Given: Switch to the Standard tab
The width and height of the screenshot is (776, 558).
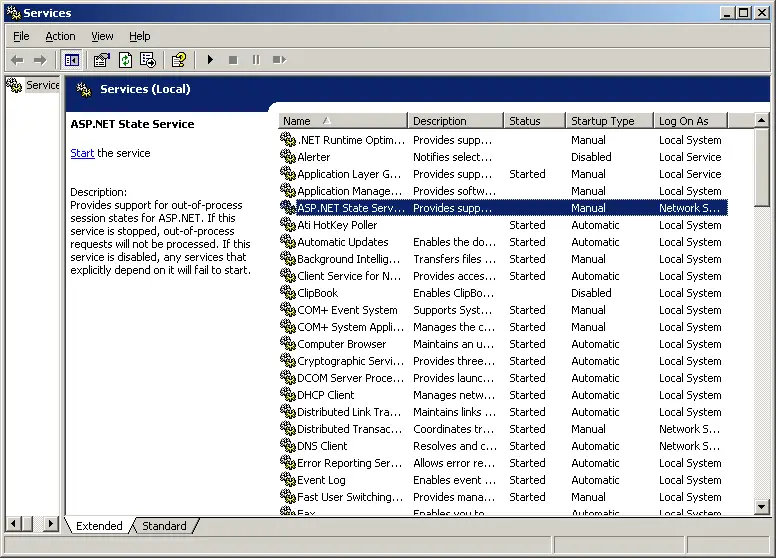Looking at the screenshot, I should tap(164, 526).
